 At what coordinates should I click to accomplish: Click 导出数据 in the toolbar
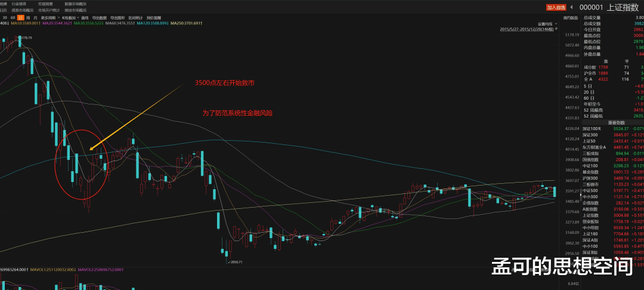100,18
